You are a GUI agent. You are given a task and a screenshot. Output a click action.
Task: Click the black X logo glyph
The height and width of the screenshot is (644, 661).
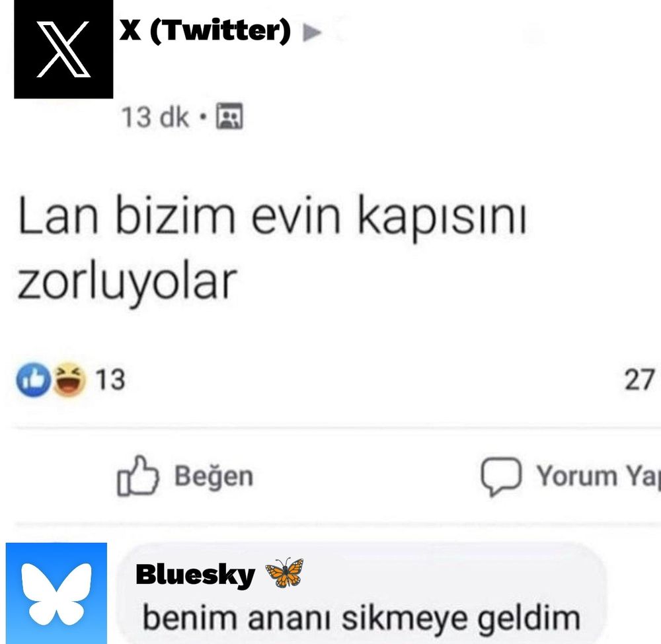click(63, 50)
